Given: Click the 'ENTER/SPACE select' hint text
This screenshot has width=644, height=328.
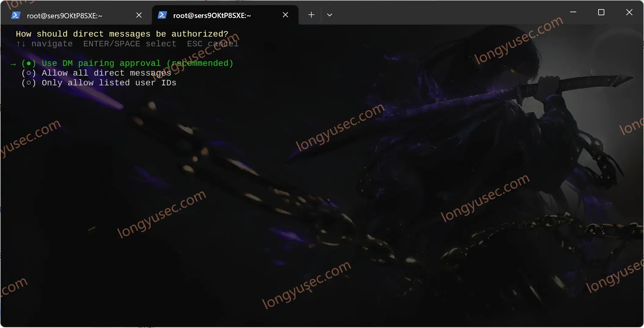Looking at the screenshot, I should click(130, 44).
